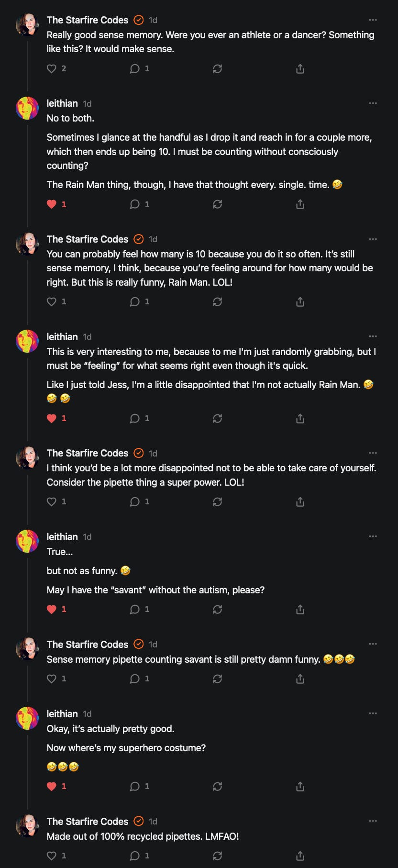Open more options on 'Really good sense memory' comment

coord(373,20)
